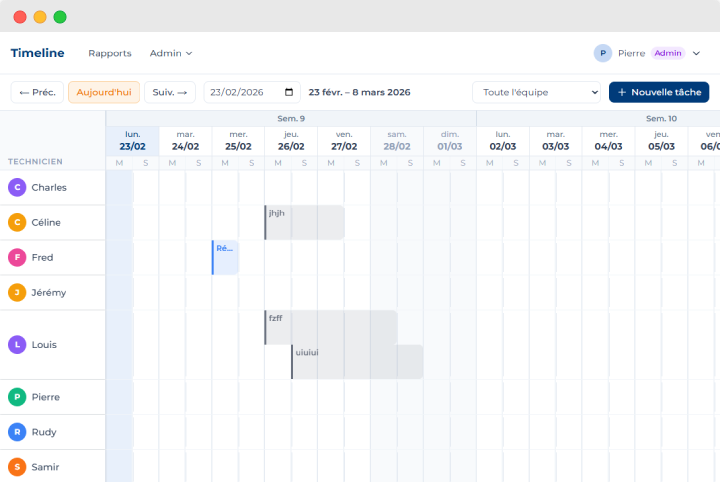Click Fred's pink avatar icon
The image size is (720, 482).
click(x=17, y=257)
